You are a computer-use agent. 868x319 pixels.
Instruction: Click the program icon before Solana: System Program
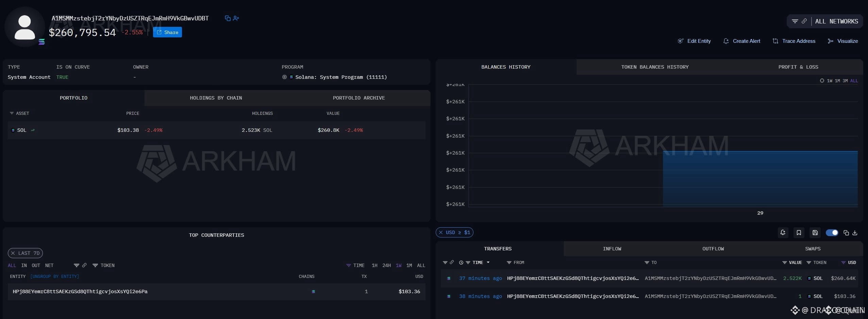tap(284, 77)
